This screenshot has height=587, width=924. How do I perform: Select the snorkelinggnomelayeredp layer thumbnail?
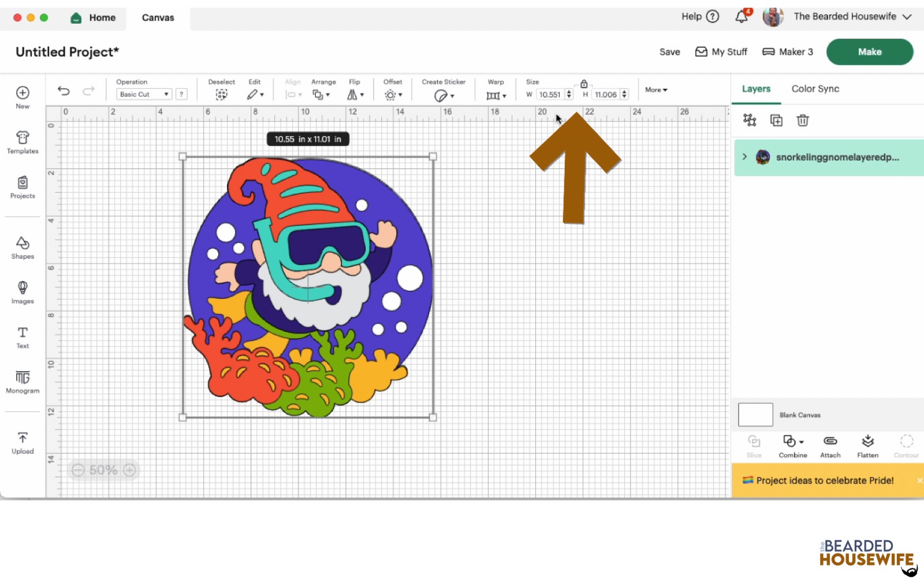[x=763, y=157]
